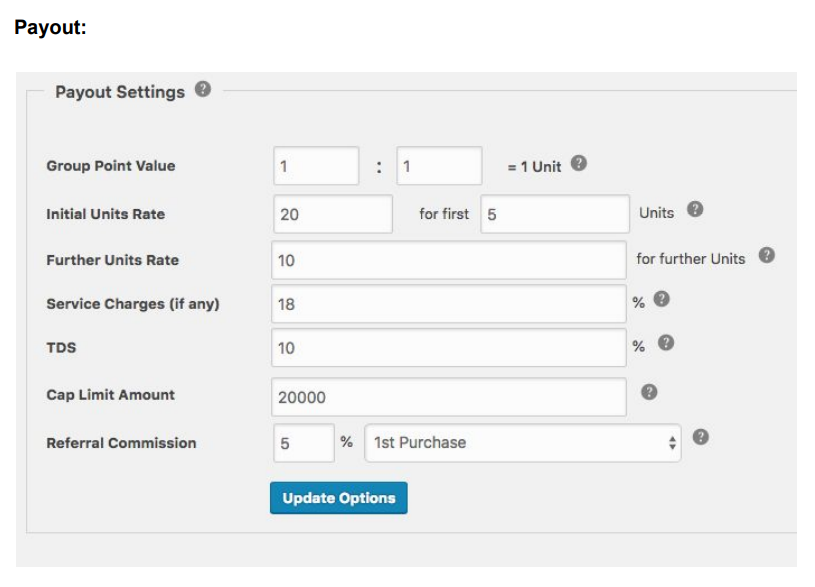Open the Service Charges help icon
The width and height of the screenshot is (815, 587).
(x=661, y=299)
